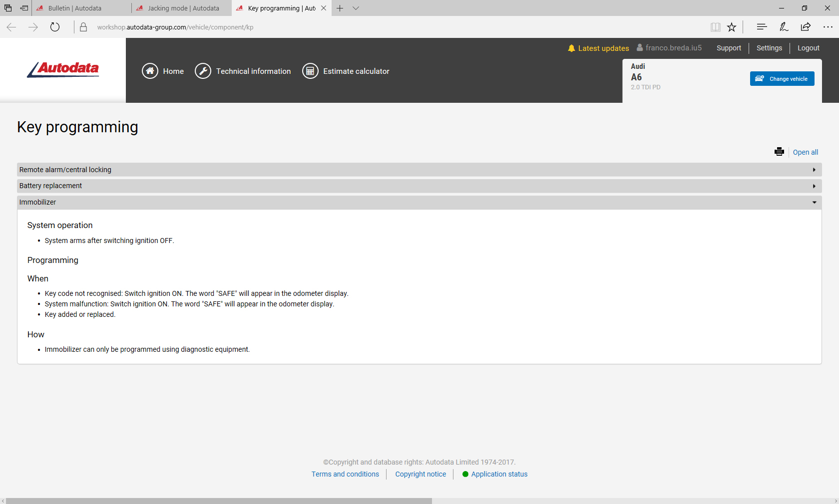Click the browser forward arrow

pos(33,27)
